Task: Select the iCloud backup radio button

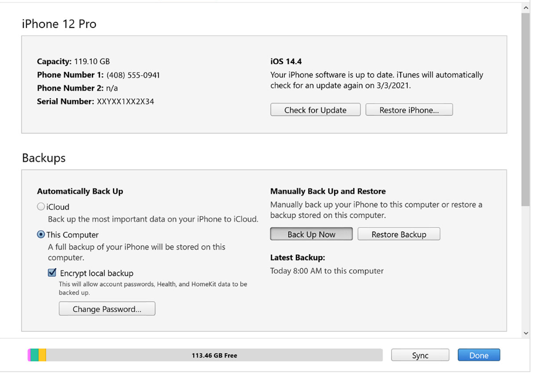Action: click(41, 207)
